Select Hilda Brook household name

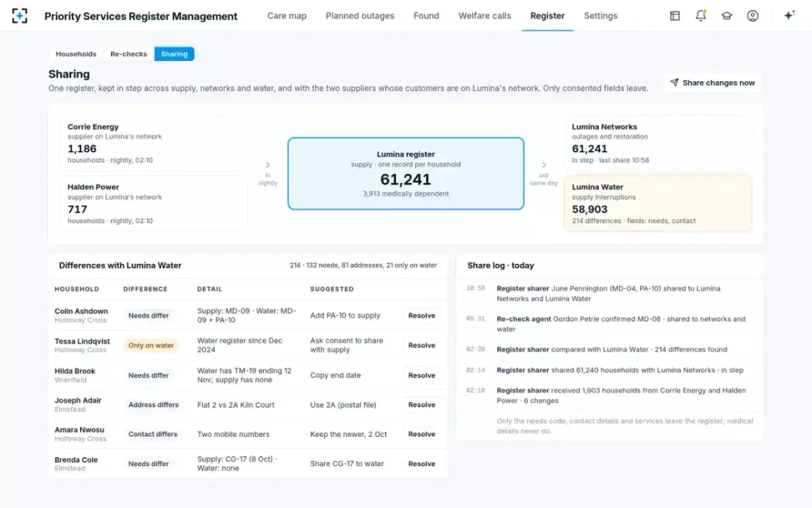click(75, 371)
